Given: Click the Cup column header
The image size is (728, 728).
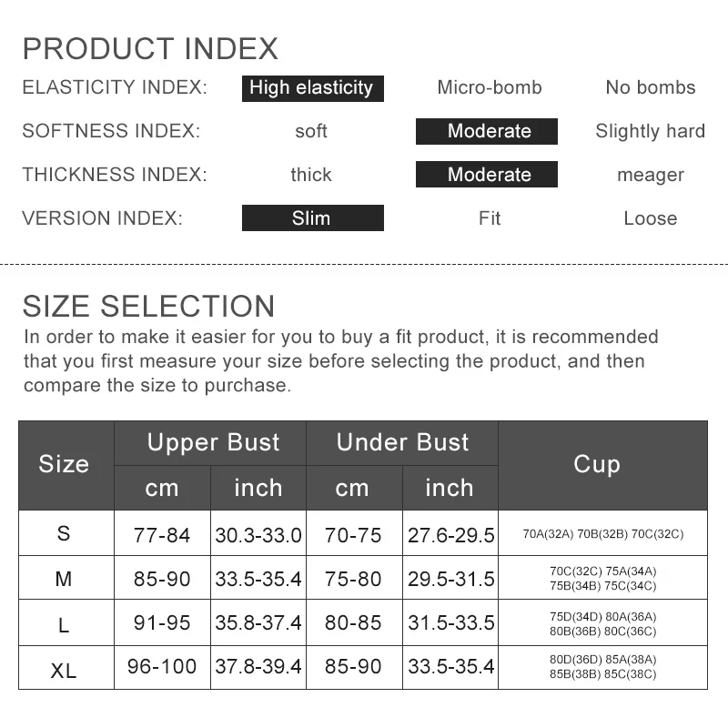Looking at the screenshot, I should tap(596, 464).
